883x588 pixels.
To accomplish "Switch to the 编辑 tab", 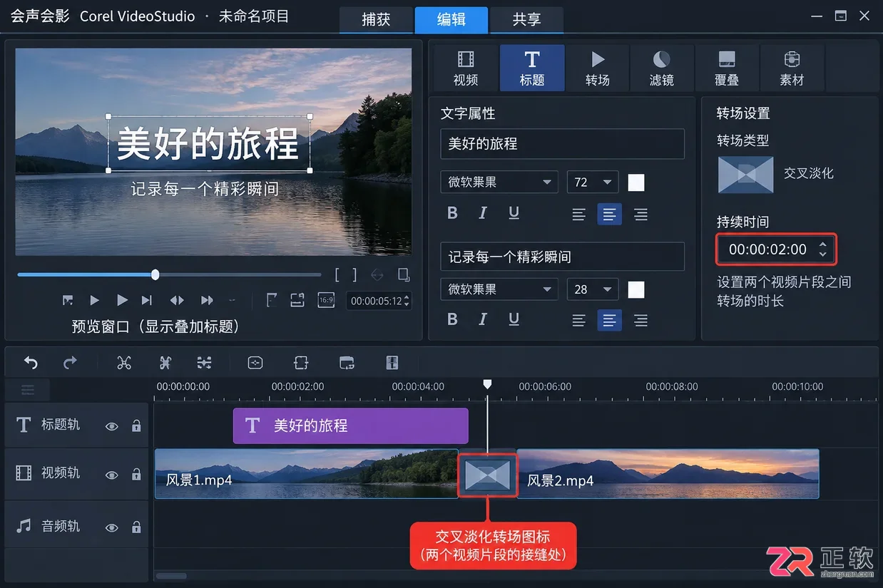I will (451, 20).
